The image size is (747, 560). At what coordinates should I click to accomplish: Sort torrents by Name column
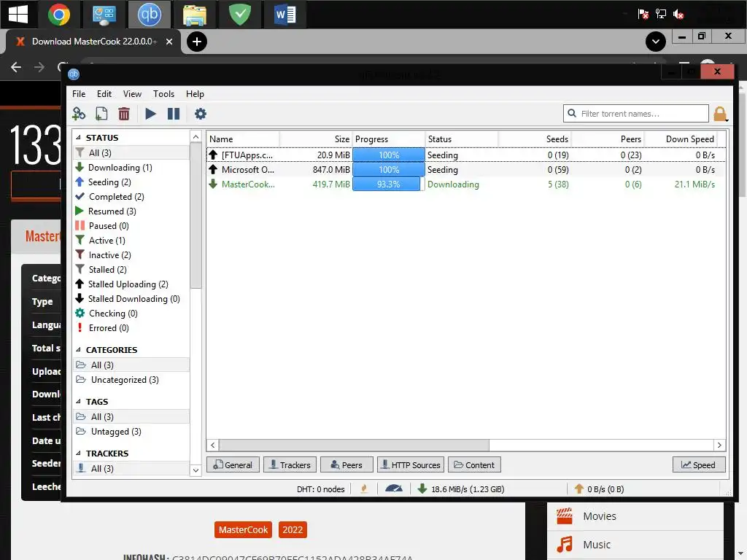tap(243, 139)
